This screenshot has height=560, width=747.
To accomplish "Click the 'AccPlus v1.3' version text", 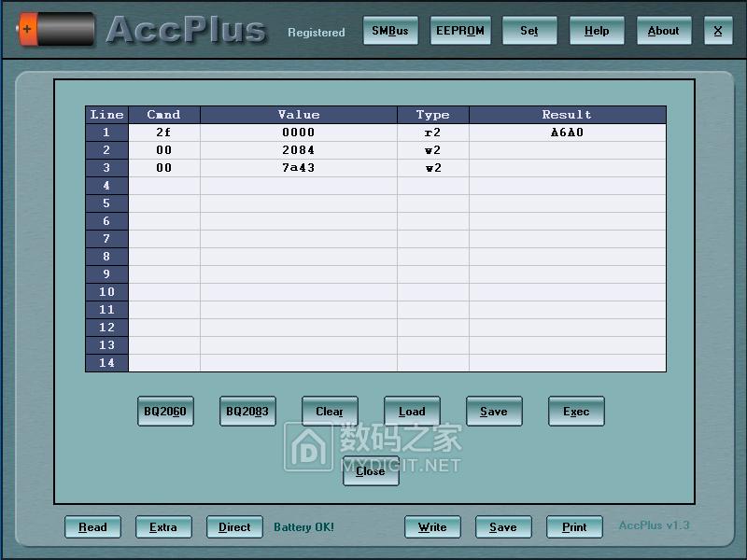I will [x=655, y=525].
